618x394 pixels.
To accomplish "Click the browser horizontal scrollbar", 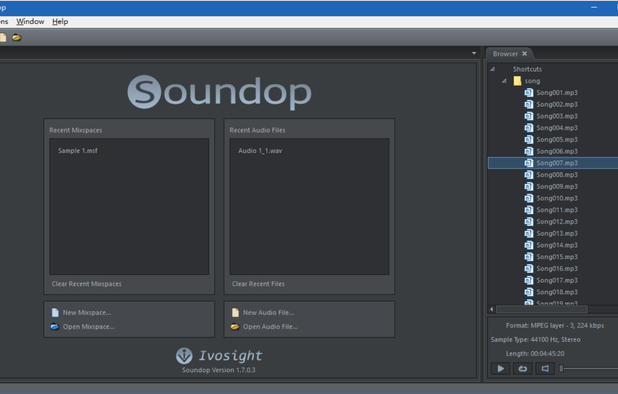I will coord(542,309).
